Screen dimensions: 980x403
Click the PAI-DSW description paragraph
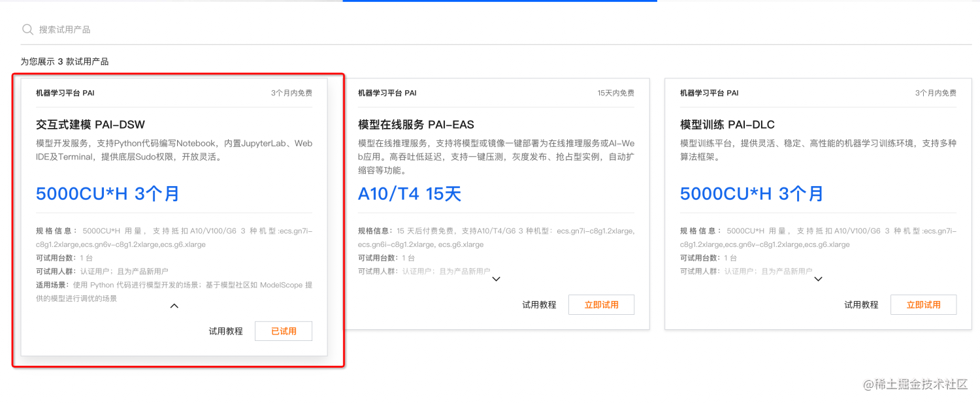point(174,150)
